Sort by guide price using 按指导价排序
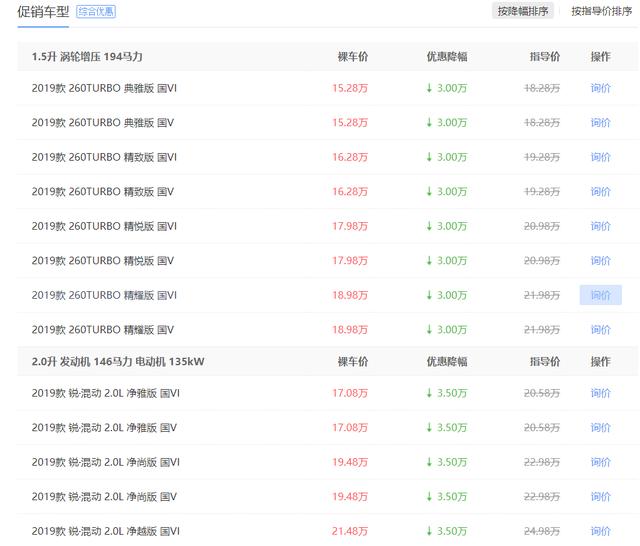The width and height of the screenshot is (640, 546). point(601,12)
